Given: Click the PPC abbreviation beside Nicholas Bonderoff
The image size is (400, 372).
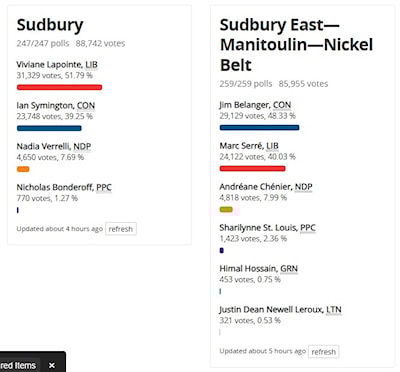Looking at the screenshot, I should (104, 187).
